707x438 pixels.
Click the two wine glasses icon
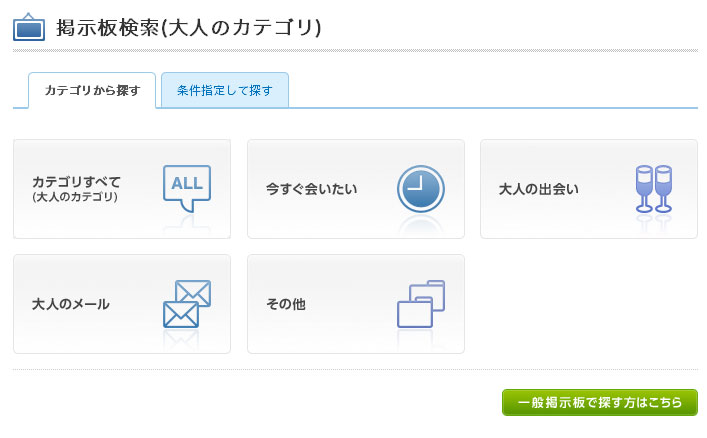click(654, 189)
